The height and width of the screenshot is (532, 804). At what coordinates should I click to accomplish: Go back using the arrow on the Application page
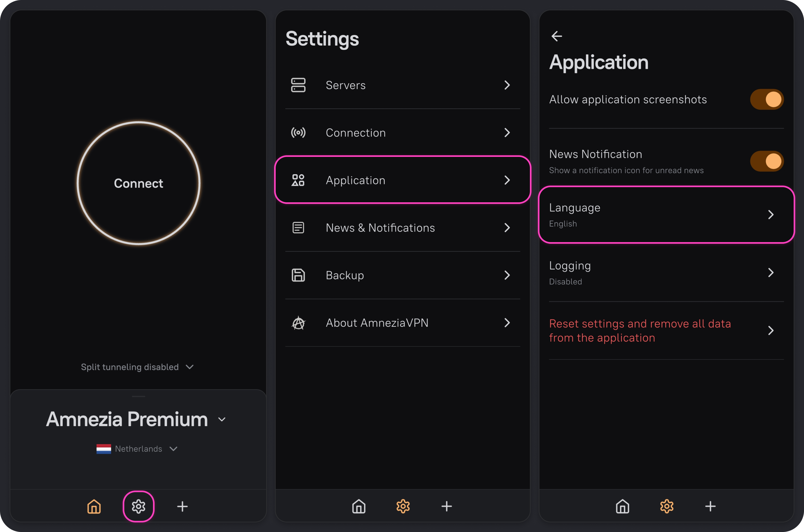pos(557,36)
